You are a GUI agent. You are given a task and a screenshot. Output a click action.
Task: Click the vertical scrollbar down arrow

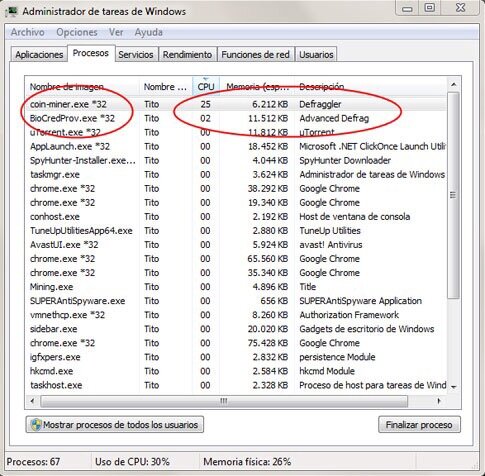(x=454, y=387)
